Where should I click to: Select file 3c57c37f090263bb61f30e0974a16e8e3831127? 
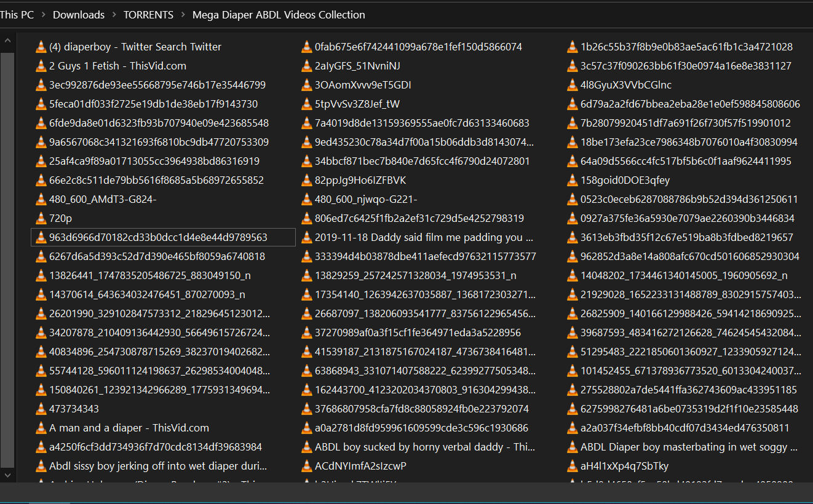point(686,66)
